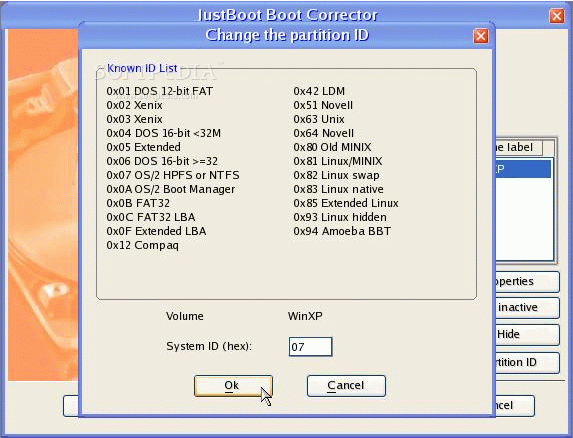The width and height of the screenshot is (573, 438).
Task: Click the WinXP volume name
Action: point(305,316)
